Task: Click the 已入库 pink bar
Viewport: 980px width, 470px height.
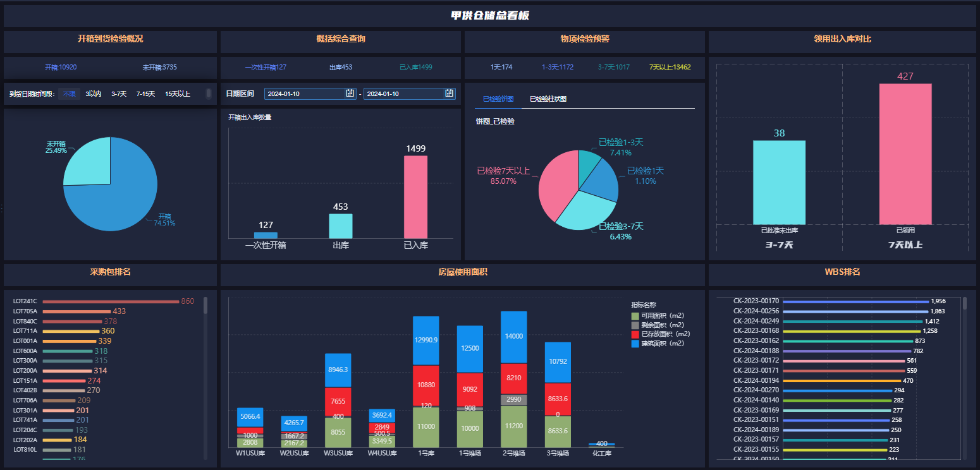Action: tap(415, 196)
